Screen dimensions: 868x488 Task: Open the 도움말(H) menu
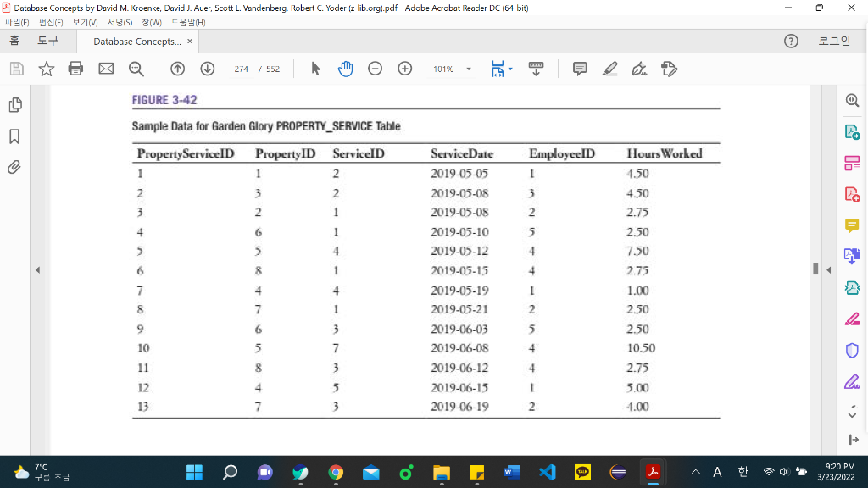point(187,23)
